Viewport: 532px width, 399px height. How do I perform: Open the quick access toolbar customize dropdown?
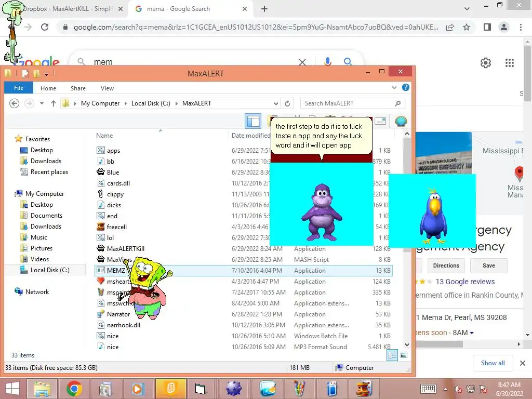46,74
